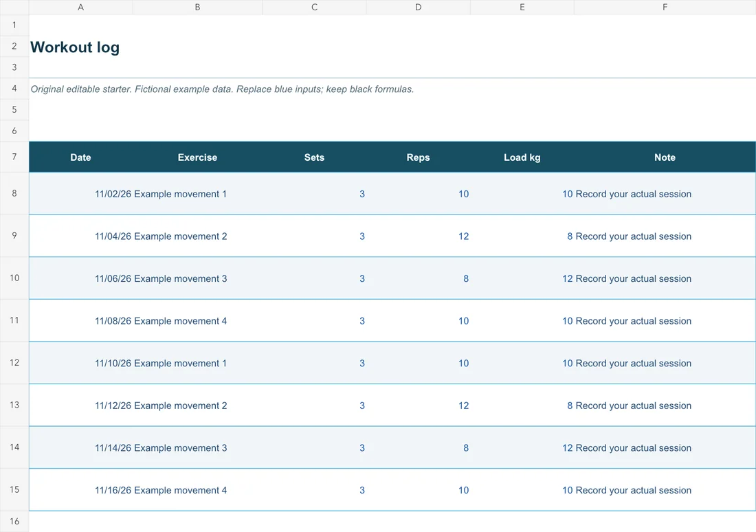Click the Exercise table header cell
Viewport: 756px width, 532px height.
click(x=197, y=157)
